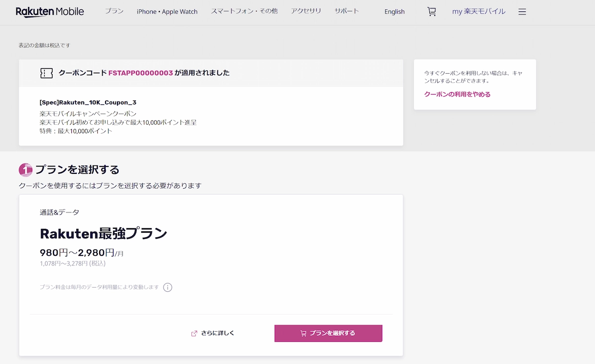Screen dimensions: 595x364
Task: Click 表記の金額は税込です note
Action: (x=45, y=45)
